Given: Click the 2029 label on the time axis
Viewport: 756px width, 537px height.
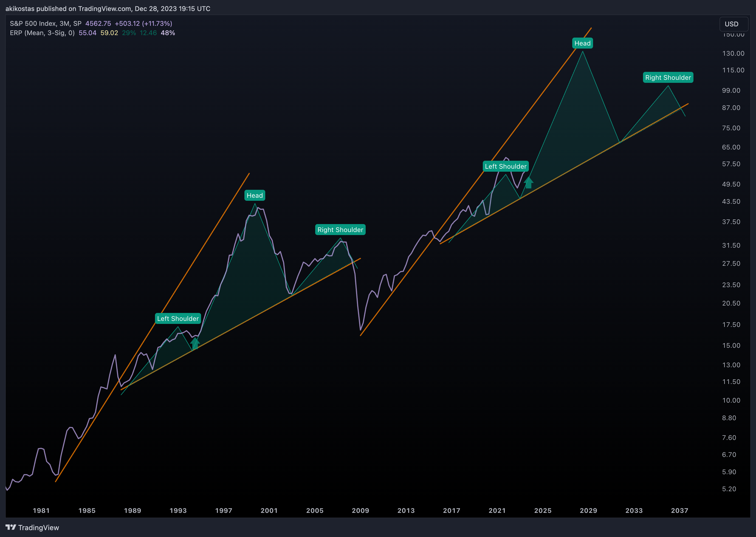Looking at the screenshot, I should coord(589,511).
